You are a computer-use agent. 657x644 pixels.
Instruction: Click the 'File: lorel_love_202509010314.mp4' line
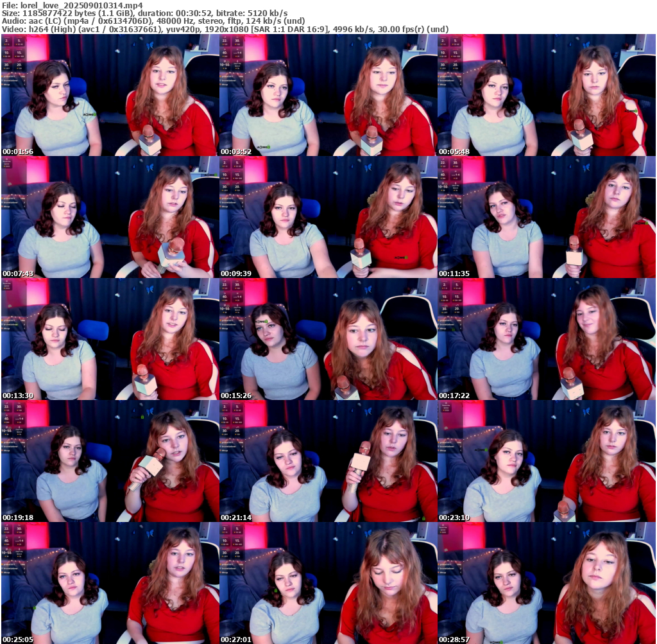pos(72,5)
